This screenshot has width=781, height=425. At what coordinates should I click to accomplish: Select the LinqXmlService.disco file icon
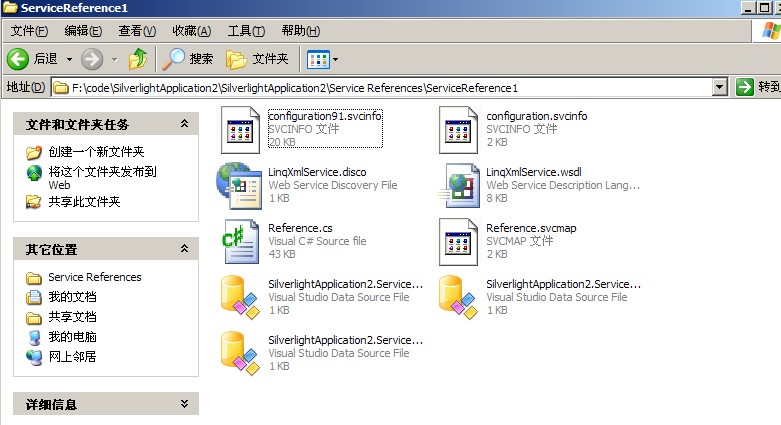240,186
